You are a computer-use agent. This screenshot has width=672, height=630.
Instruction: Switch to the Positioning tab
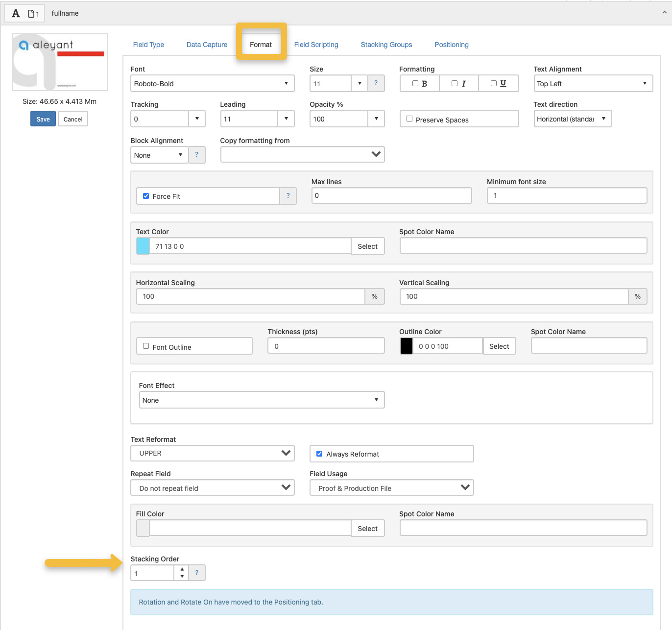coord(452,45)
